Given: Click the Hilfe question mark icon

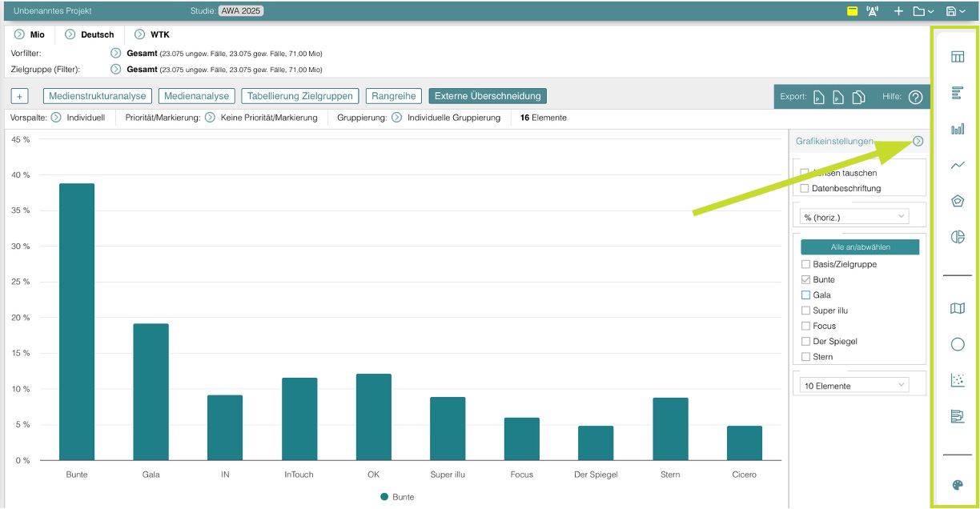Looking at the screenshot, I should click(x=915, y=97).
